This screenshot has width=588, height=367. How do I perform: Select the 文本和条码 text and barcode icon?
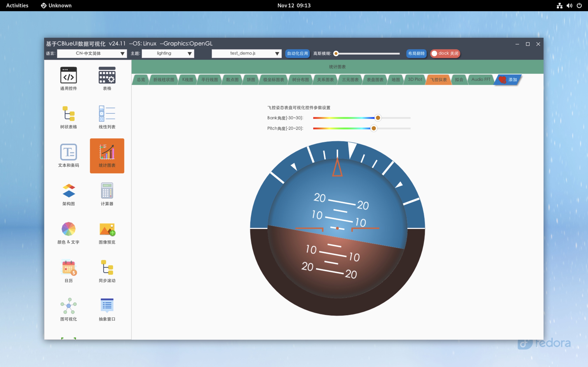tap(69, 152)
